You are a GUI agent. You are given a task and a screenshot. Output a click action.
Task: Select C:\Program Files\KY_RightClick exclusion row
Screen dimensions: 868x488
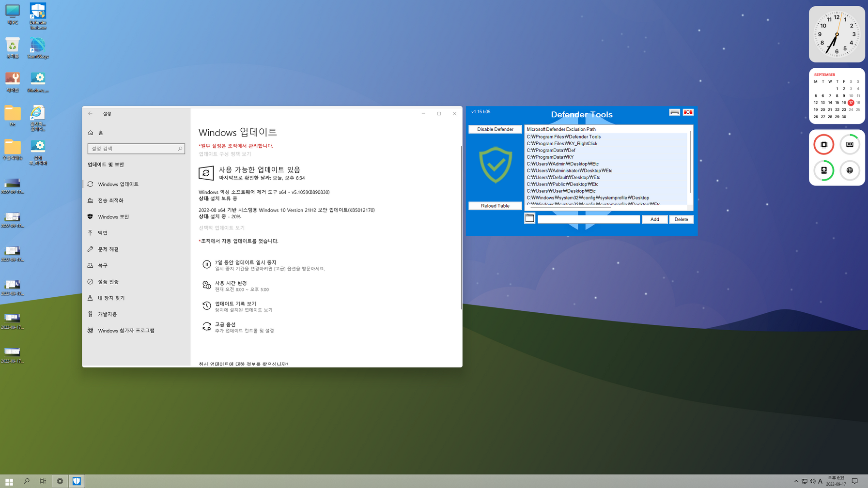[x=606, y=143]
